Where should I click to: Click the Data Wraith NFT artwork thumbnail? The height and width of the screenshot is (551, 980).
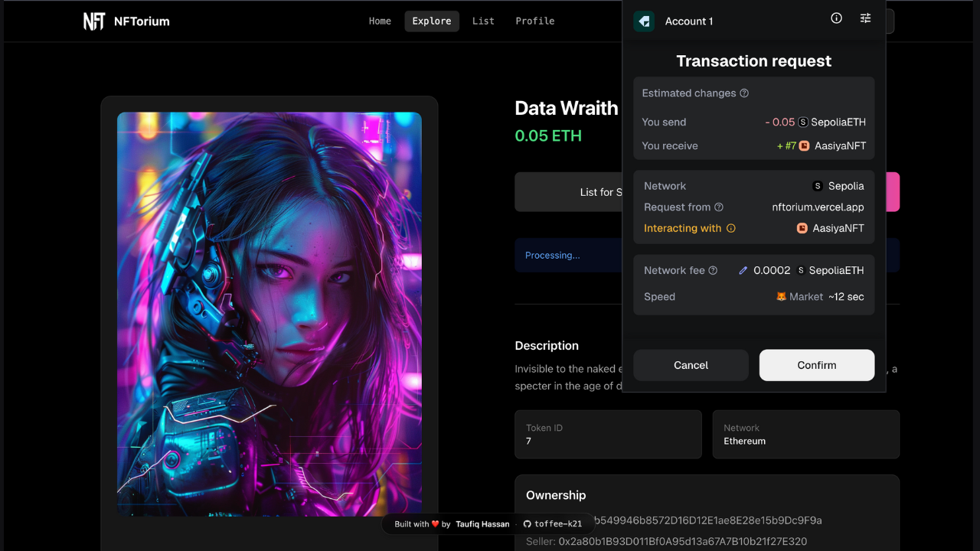click(x=269, y=312)
